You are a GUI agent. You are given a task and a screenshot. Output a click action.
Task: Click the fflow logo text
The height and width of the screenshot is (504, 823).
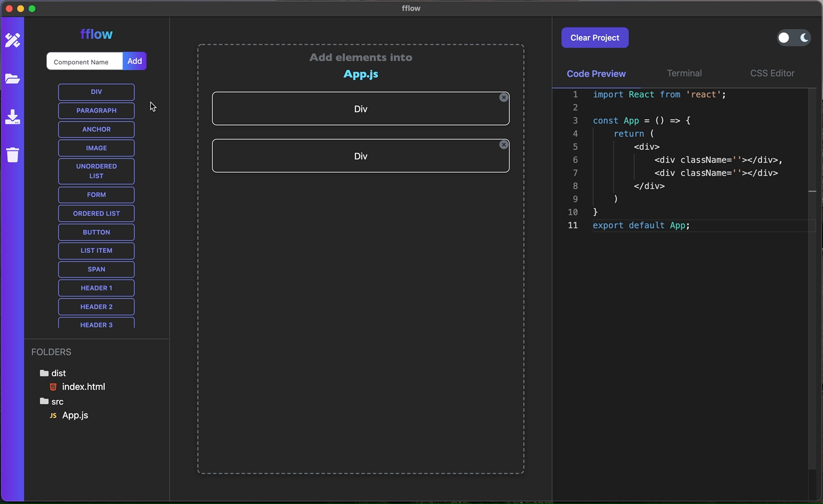tap(96, 34)
